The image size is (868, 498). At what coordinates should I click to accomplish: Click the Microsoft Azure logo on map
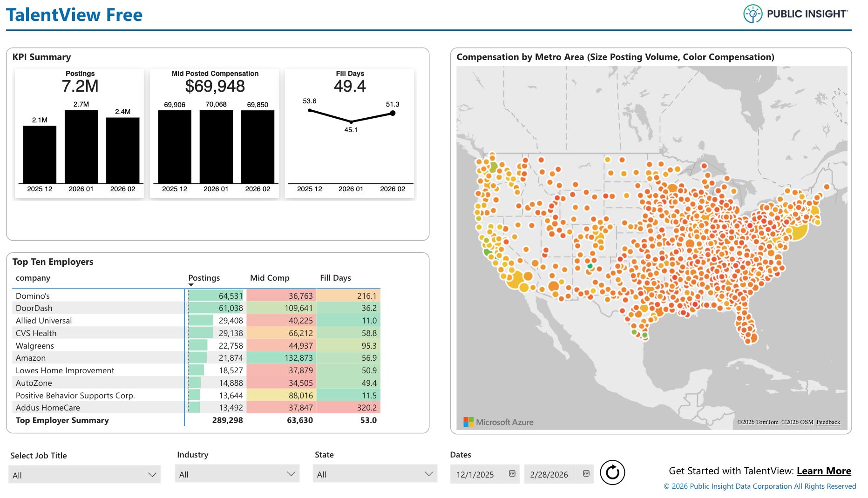pos(498,422)
